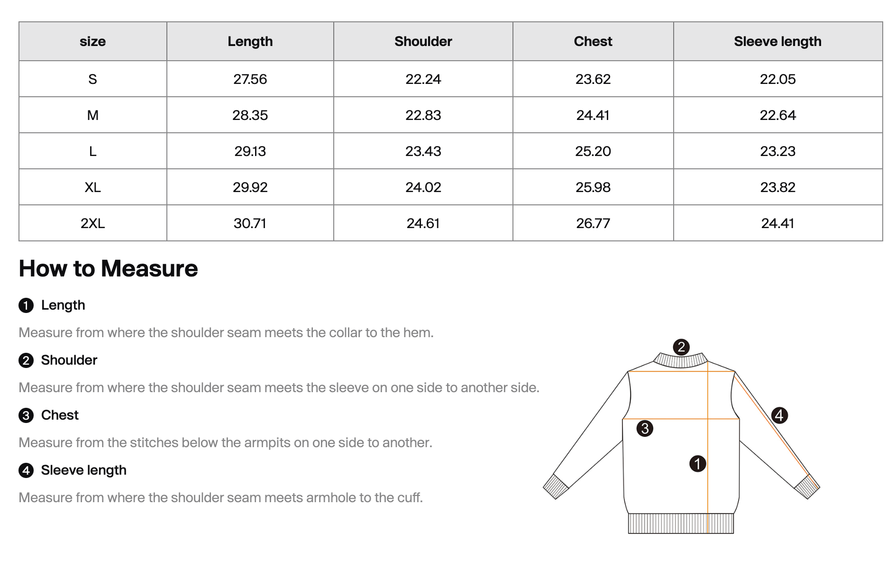Click the M length value 28.35
Screen dimensions: 896x588
tap(250, 115)
